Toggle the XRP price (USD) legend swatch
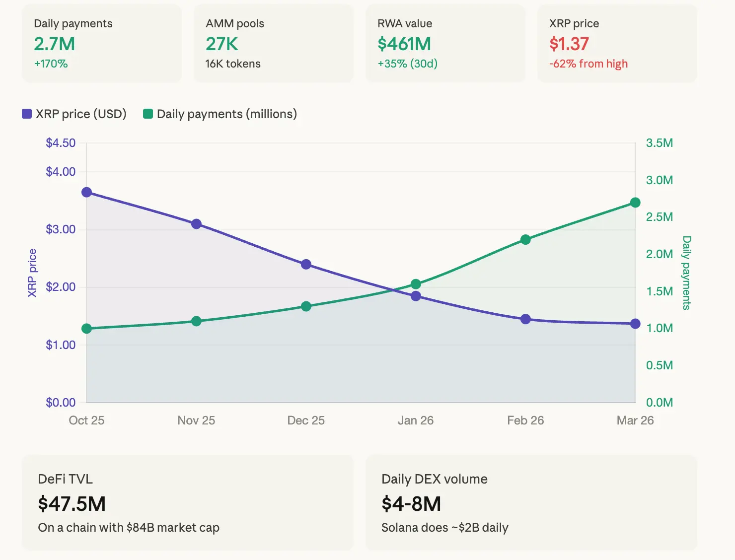This screenshot has width=735, height=560. [26, 114]
